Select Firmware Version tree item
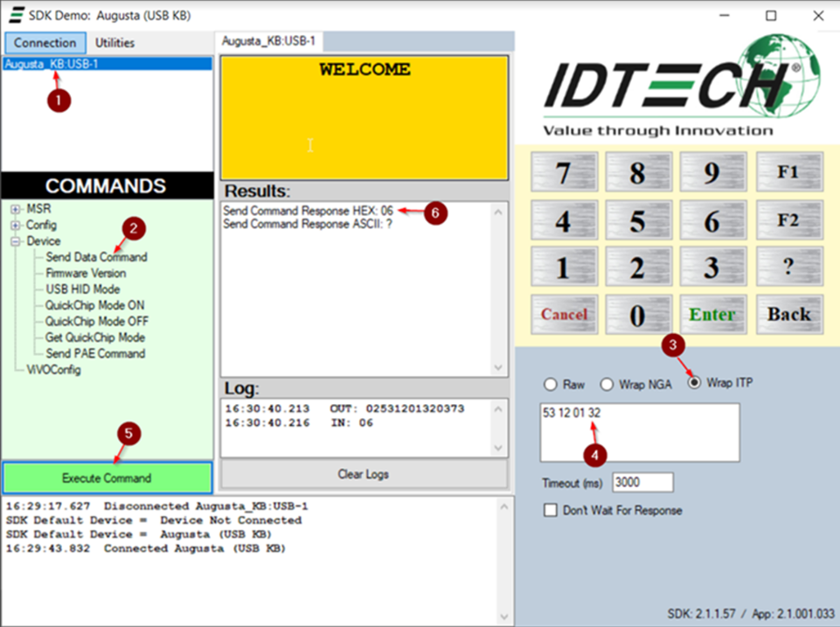The width and height of the screenshot is (840, 627). coord(86,274)
